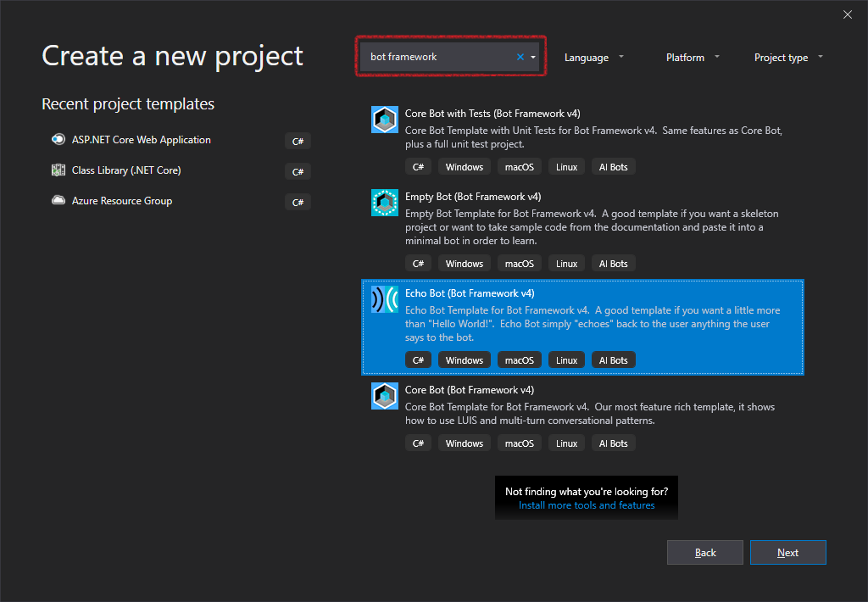Open the search history dropdown arrow

tap(533, 57)
